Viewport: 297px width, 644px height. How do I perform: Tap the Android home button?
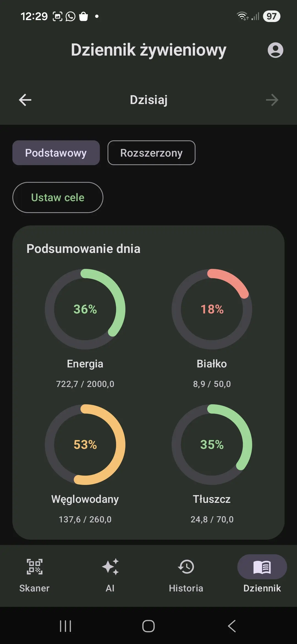[148, 626]
